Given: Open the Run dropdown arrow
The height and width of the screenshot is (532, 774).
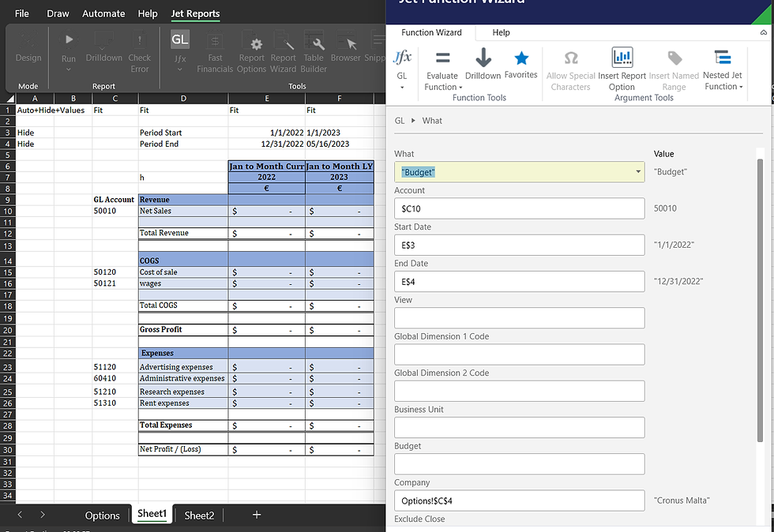Looking at the screenshot, I should 69,69.
